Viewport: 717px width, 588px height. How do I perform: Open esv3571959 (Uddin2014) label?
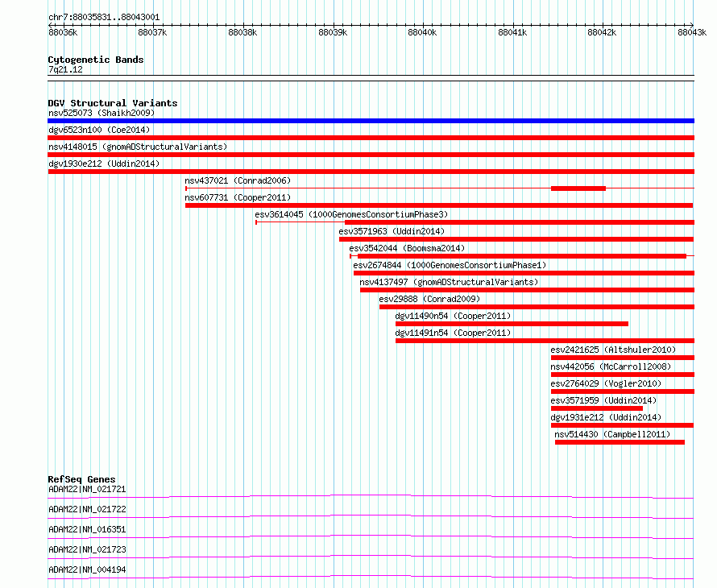(603, 400)
